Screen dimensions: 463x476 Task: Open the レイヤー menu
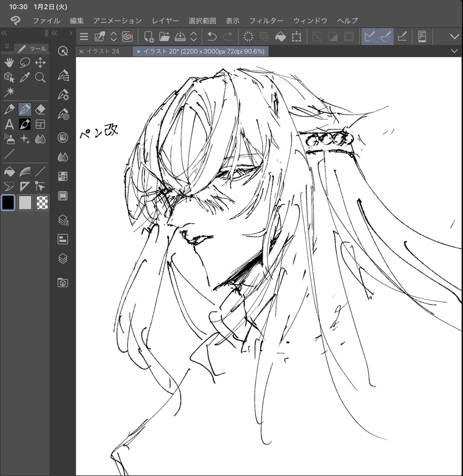166,21
